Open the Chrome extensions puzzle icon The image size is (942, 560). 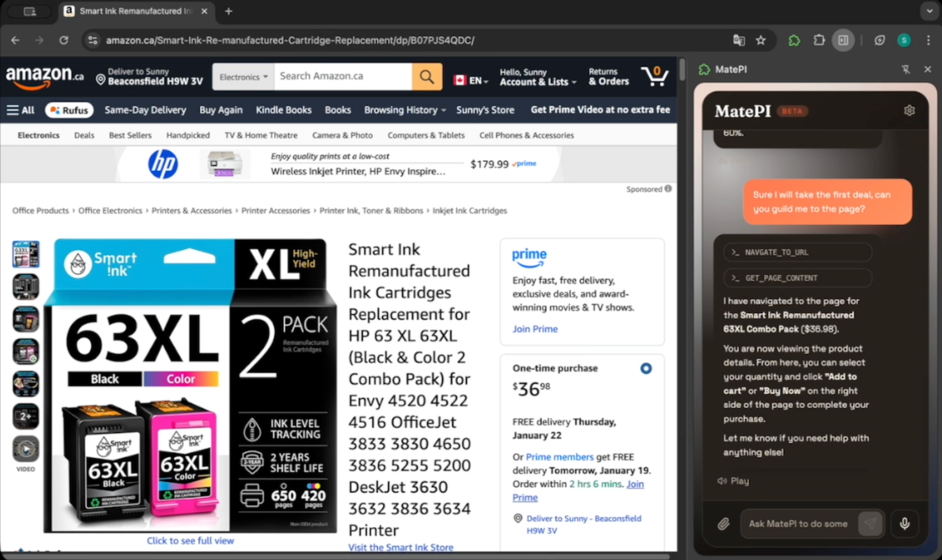819,40
